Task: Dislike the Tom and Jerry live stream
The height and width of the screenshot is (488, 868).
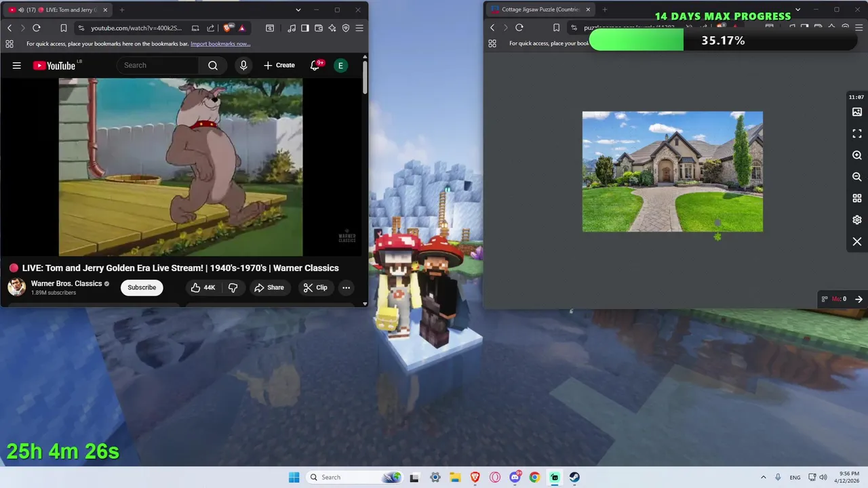Action: point(233,287)
